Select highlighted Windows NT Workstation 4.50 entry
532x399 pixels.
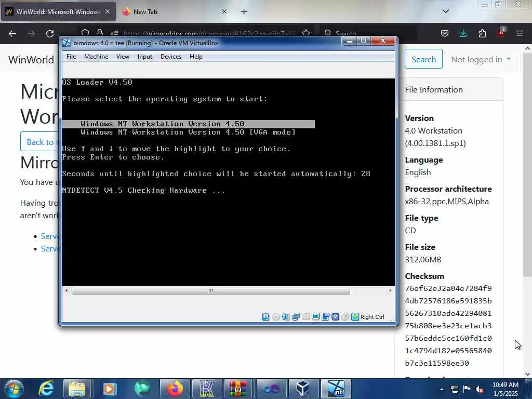click(188, 124)
